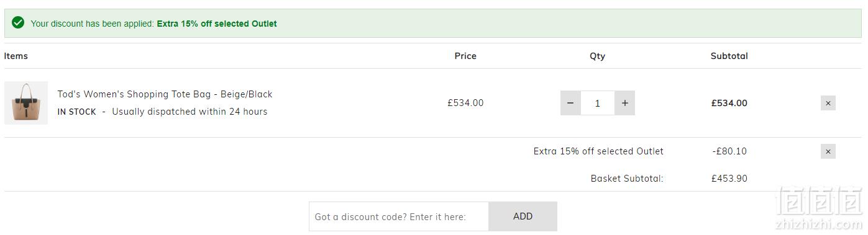868x235 pixels.
Task: Click the £453.90 basket total
Action: [729, 179]
